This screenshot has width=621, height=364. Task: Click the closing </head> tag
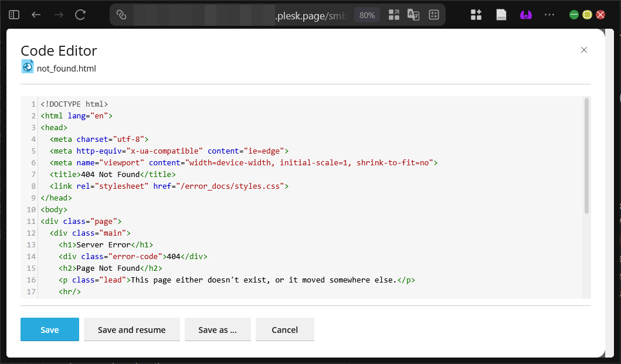pyautogui.click(x=56, y=198)
